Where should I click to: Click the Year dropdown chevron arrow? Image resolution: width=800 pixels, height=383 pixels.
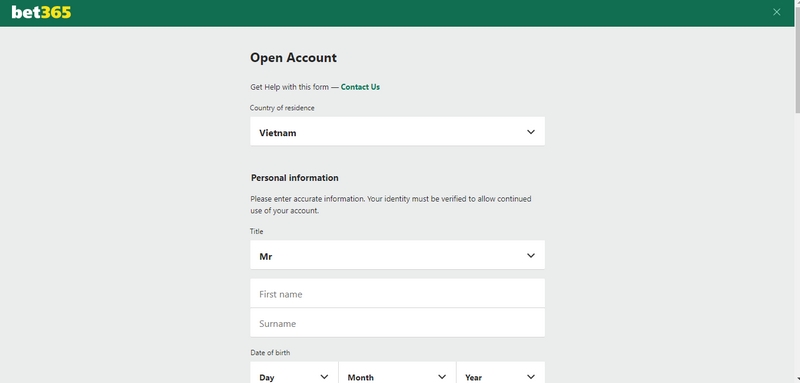tap(531, 377)
